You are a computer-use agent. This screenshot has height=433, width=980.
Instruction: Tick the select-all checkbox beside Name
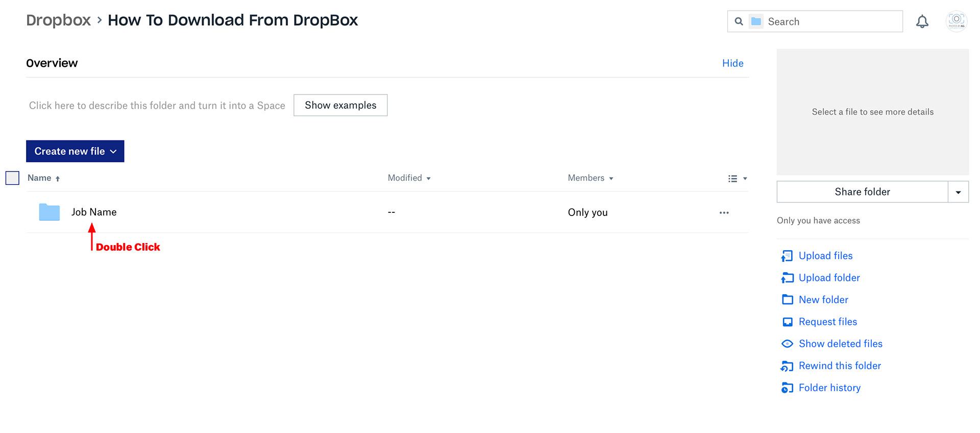tap(12, 178)
